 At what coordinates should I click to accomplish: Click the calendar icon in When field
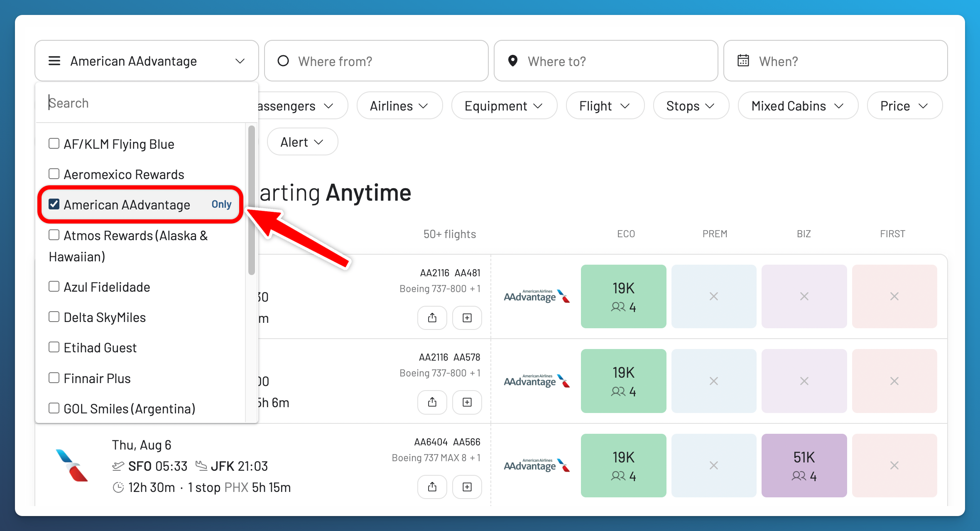click(743, 61)
